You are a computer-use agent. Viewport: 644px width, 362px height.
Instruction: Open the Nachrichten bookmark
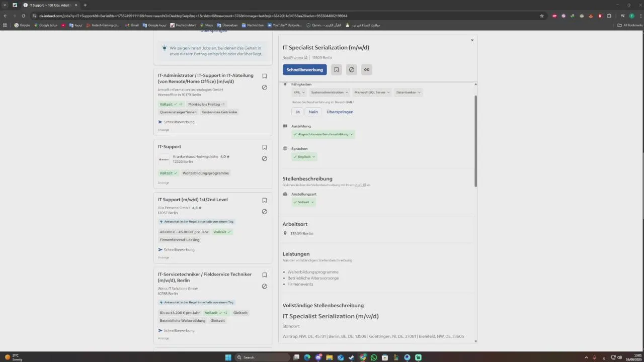tap(253, 25)
